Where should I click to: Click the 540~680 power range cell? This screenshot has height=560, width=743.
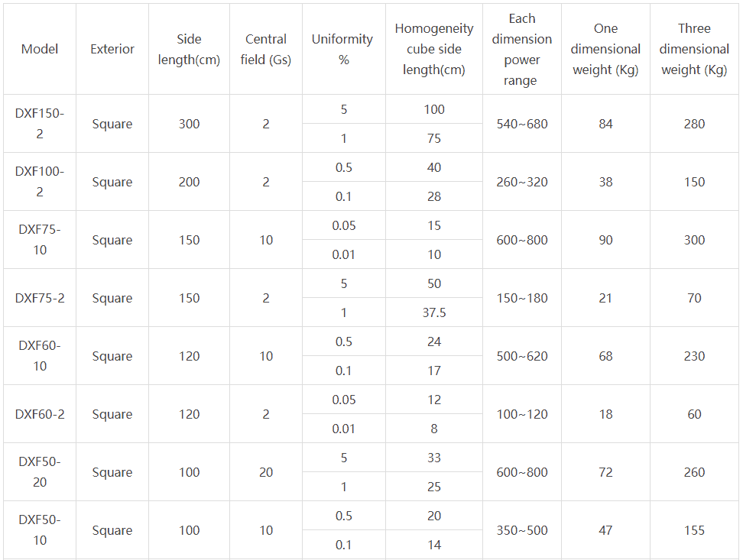pos(522,123)
